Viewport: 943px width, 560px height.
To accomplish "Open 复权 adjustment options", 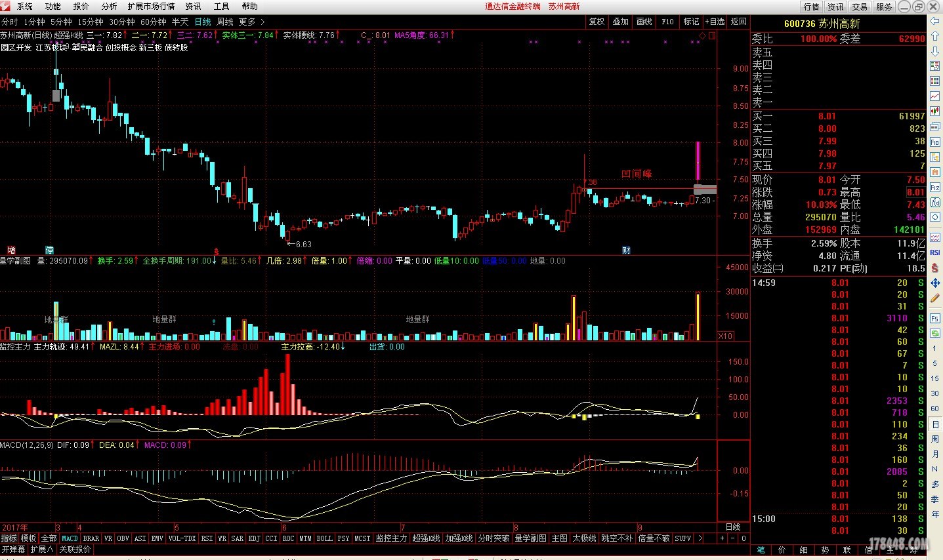I will tap(597, 22).
